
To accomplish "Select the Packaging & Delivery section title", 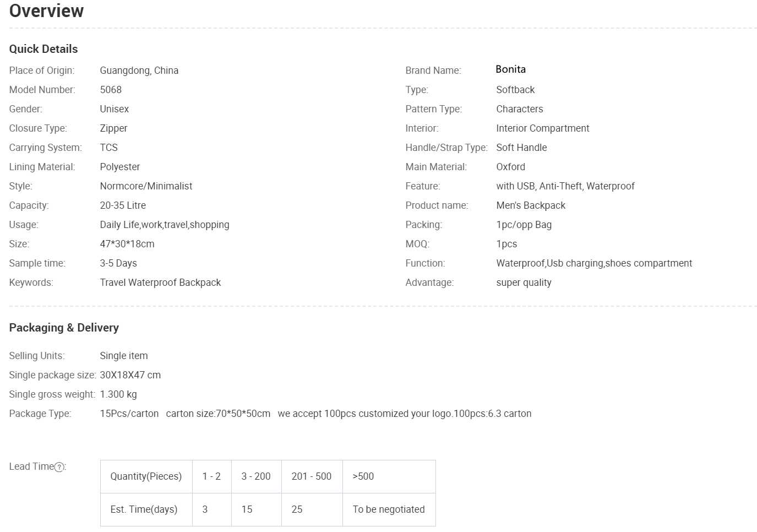I will tap(64, 328).
